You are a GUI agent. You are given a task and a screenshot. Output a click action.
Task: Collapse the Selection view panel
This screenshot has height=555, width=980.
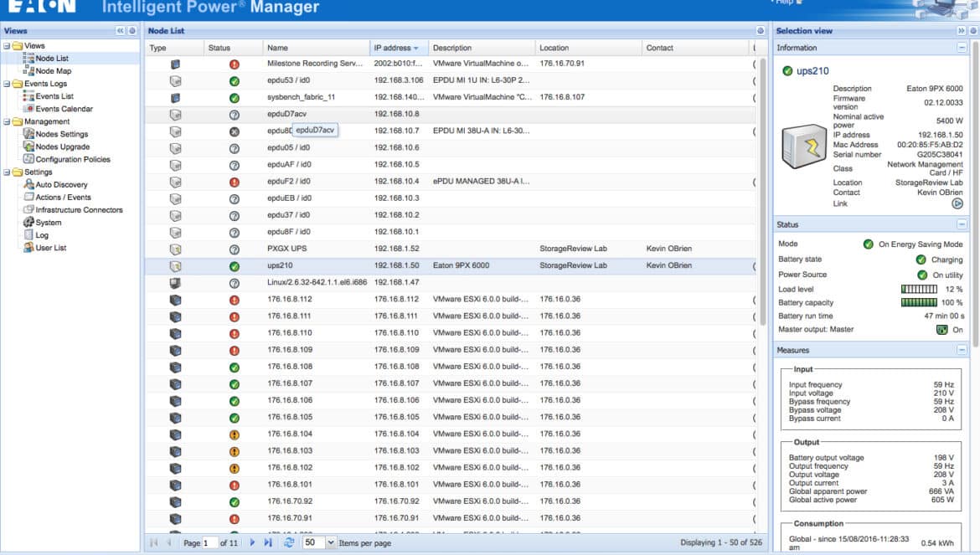coord(962,31)
